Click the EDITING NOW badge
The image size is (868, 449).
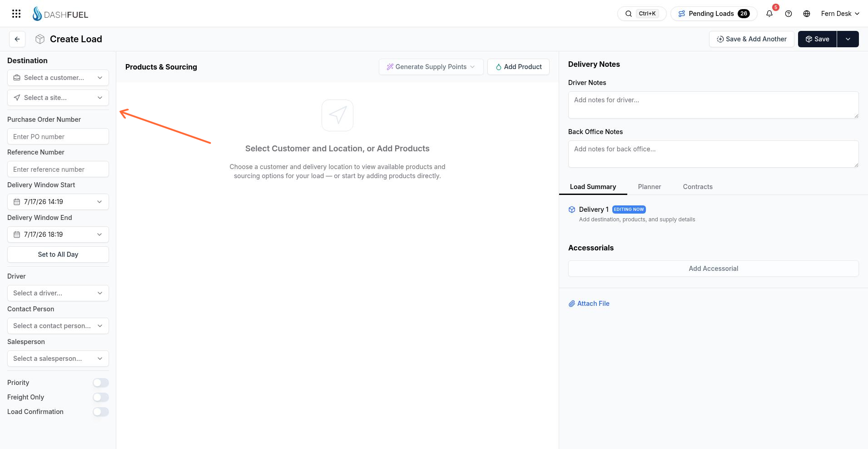point(629,210)
